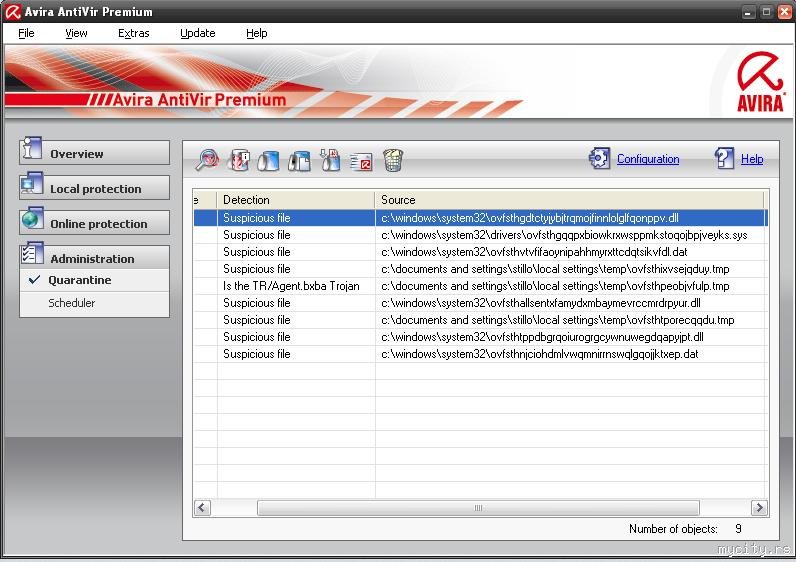Sort by the Detection column header
This screenshot has height=562, width=796.
pos(296,200)
